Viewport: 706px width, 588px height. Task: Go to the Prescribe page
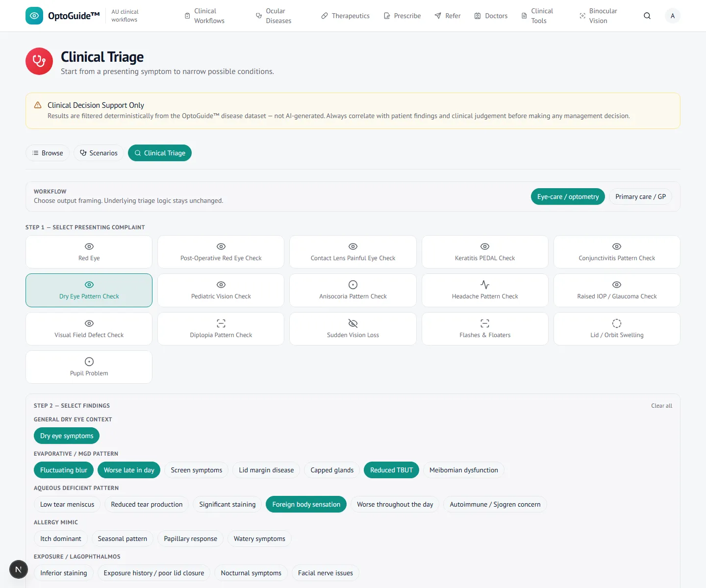click(x=402, y=16)
